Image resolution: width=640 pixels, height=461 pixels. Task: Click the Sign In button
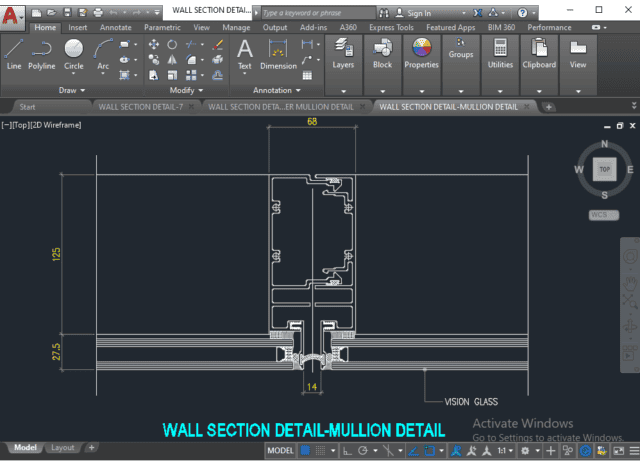tap(412, 13)
